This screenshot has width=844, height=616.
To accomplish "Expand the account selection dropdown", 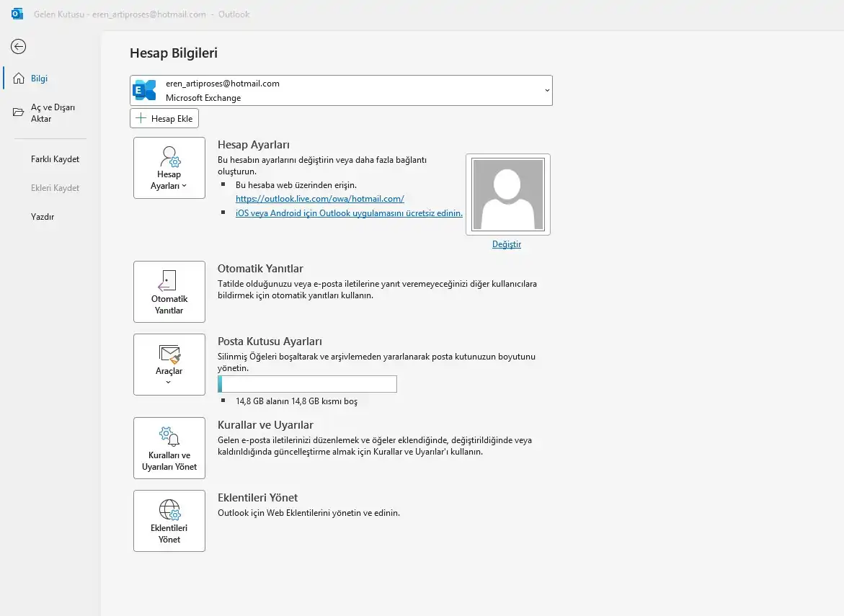I will [x=547, y=90].
